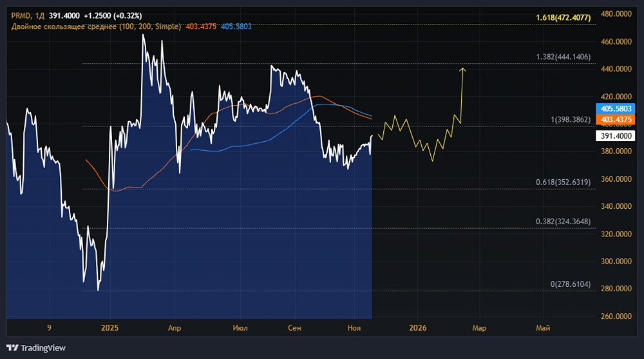Select the yellow forecast arrow head

463,70
